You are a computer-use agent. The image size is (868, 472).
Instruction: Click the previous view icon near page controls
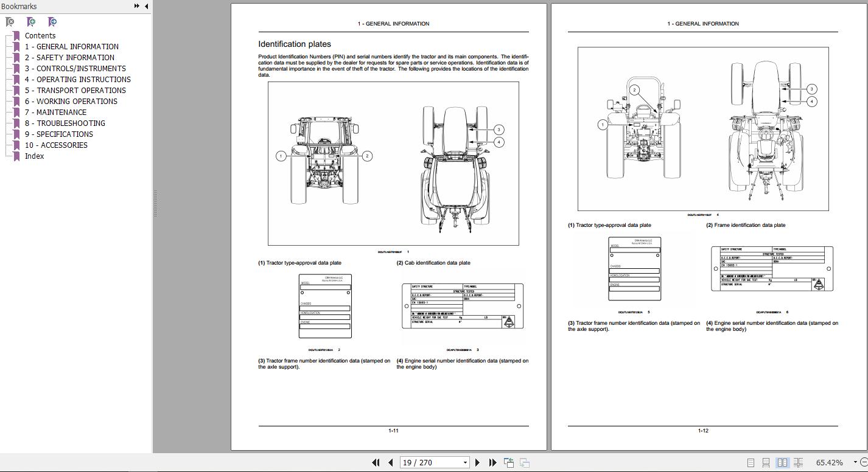(x=508, y=463)
